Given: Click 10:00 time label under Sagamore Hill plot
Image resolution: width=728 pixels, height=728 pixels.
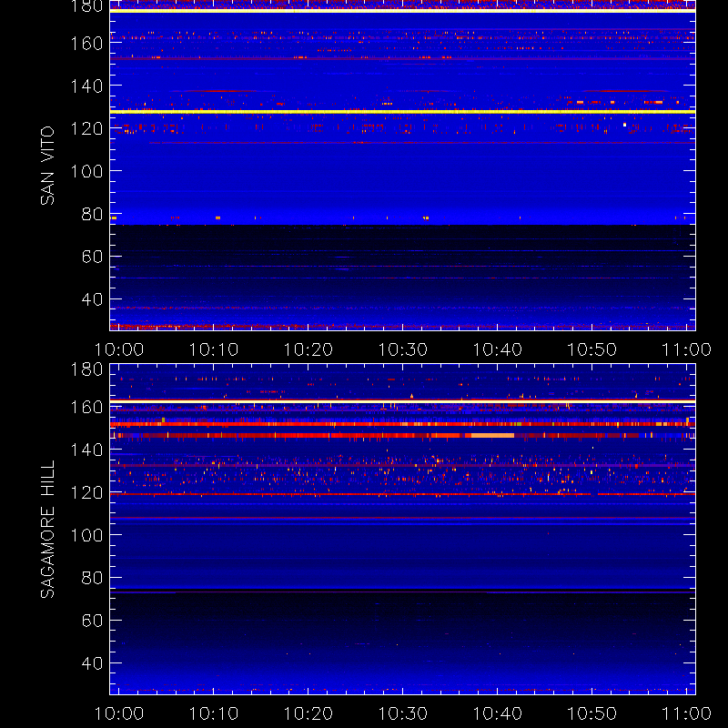Looking at the screenshot, I should tap(119, 713).
